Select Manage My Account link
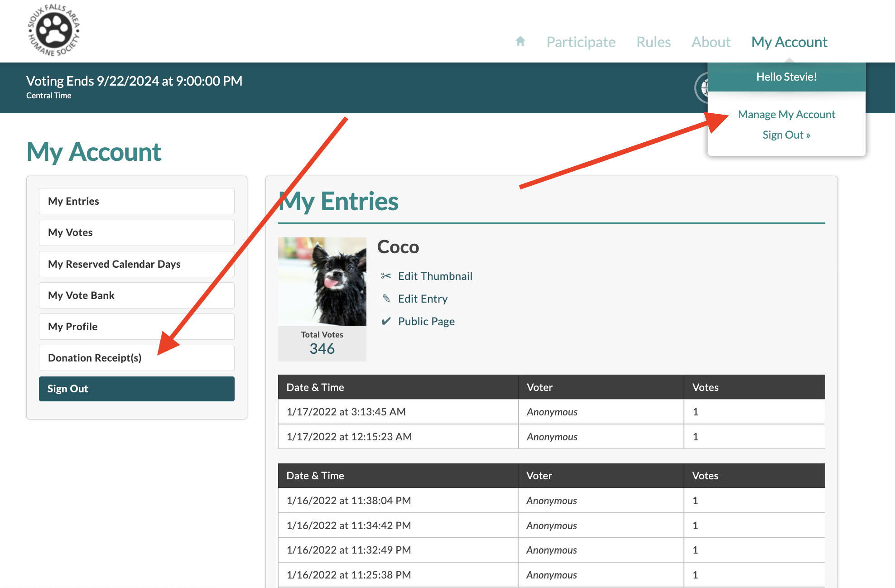895x588 pixels. 786,114
